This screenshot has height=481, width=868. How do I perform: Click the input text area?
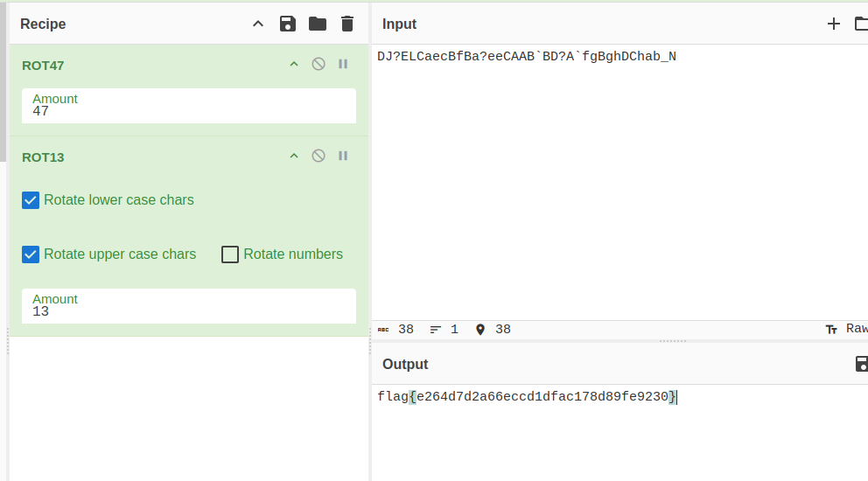tap(612, 175)
